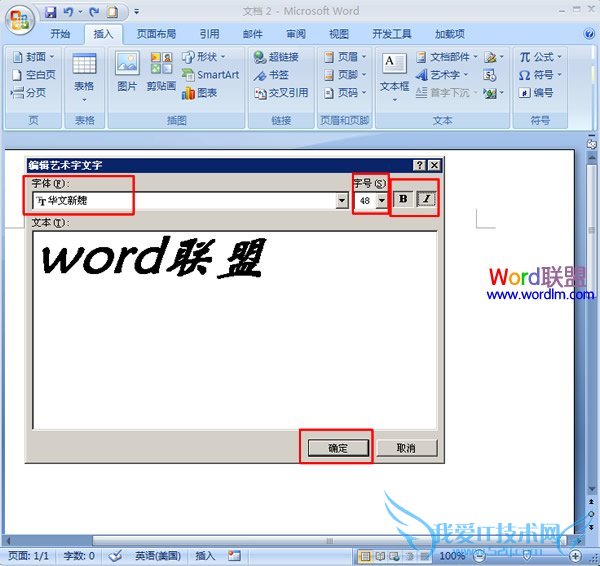Insert a cover page (封面)

coord(33,57)
